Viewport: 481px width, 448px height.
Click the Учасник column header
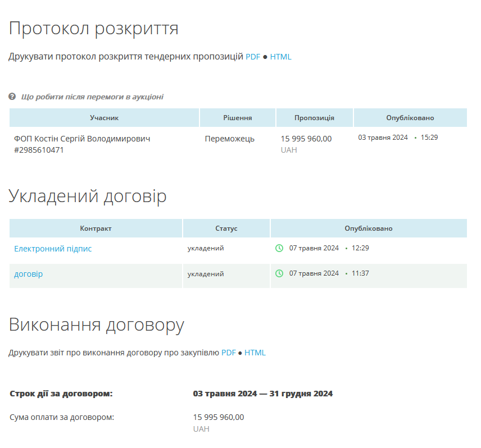[x=104, y=118]
